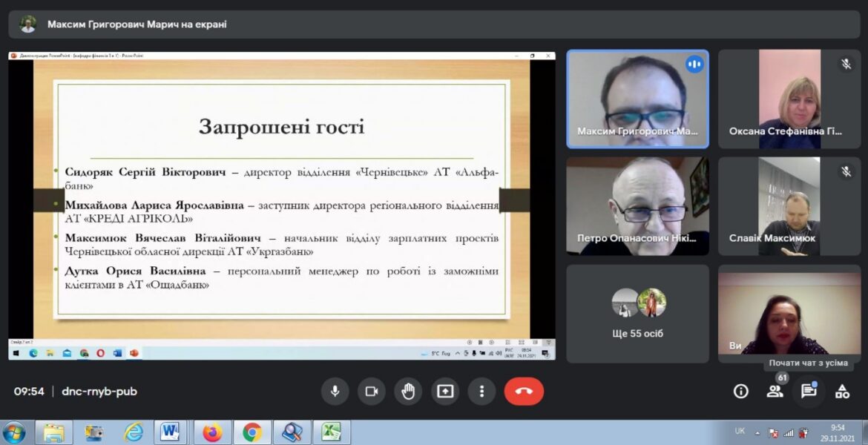The image size is (868, 445).
Task: Show the participants list of 61 people
Action: click(x=775, y=392)
